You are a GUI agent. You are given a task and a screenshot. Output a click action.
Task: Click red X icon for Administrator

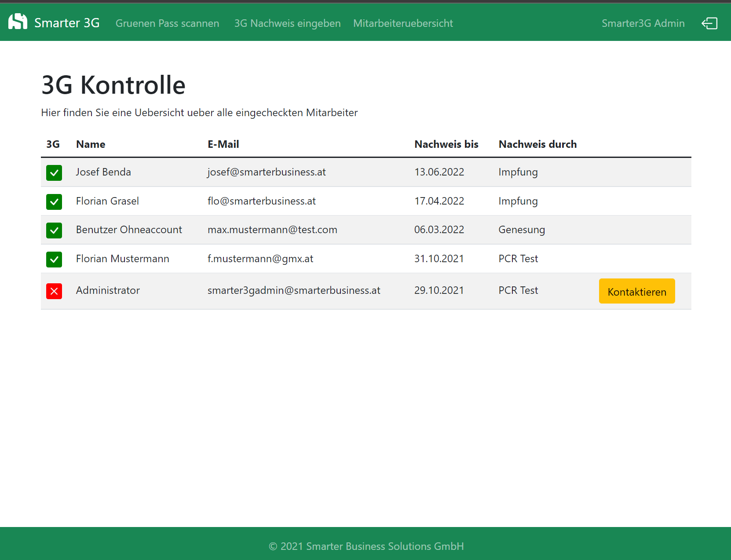click(54, 291)
